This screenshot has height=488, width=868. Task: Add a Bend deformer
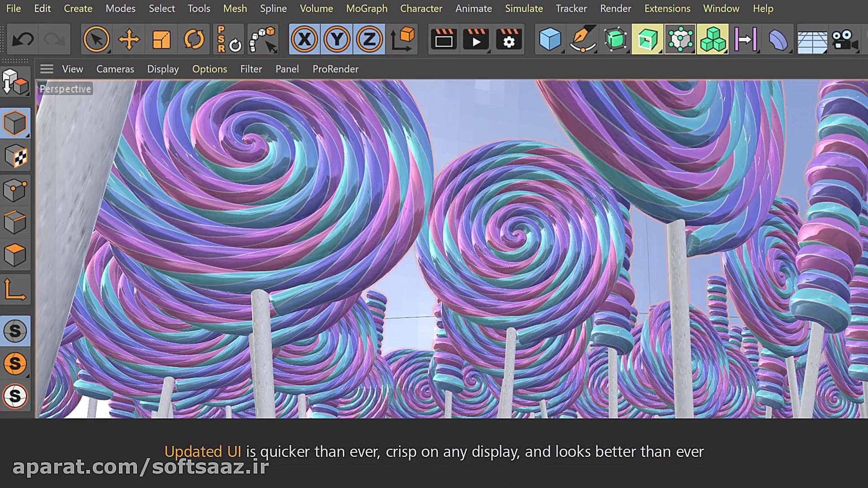pos(778,39)
